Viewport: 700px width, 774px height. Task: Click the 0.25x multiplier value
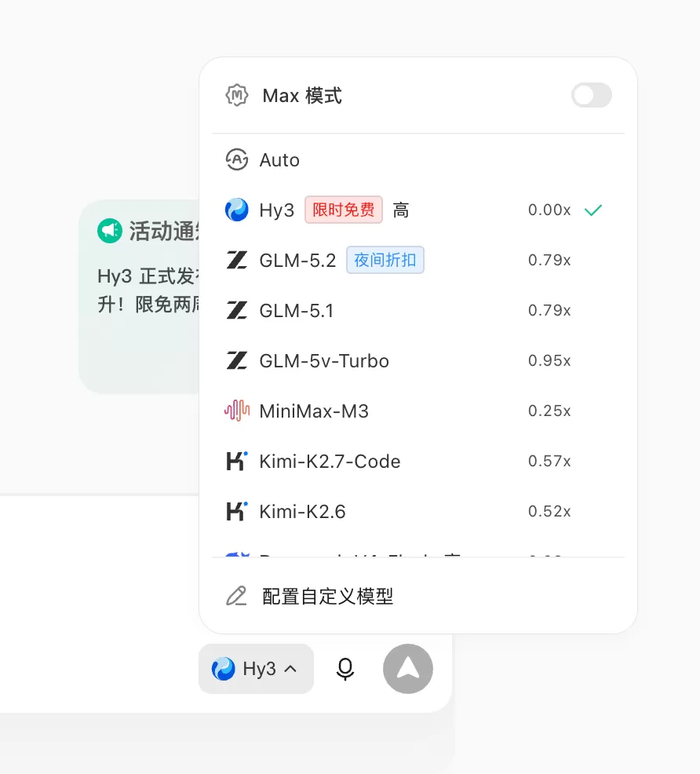549,411
